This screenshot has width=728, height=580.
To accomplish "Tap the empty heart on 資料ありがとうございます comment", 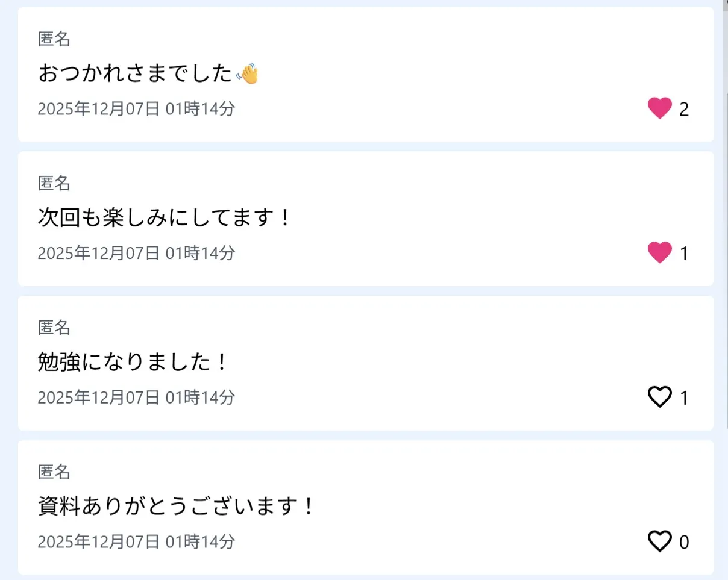I will point(659,541).
